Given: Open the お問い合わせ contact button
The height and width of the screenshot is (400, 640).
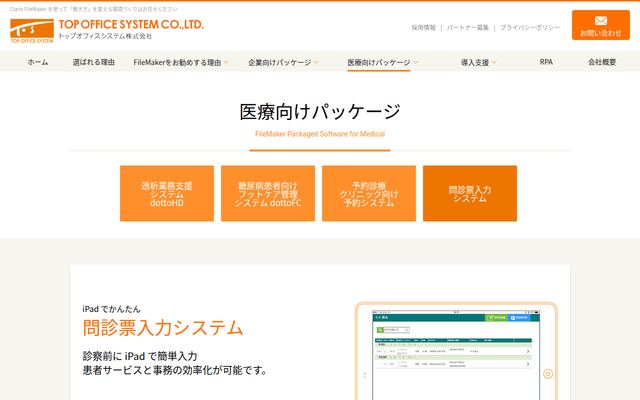Looking at the screenshot, I should tap(600, 25).
